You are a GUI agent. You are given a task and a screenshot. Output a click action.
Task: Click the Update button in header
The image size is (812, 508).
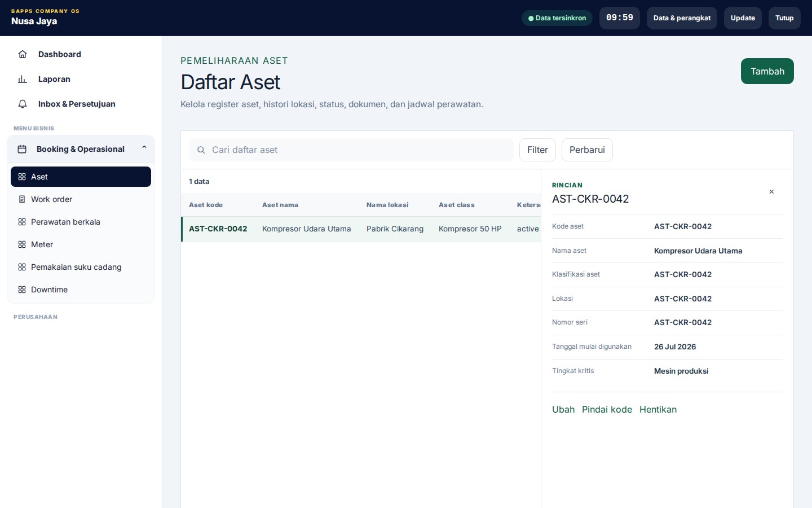click(743, 18)
